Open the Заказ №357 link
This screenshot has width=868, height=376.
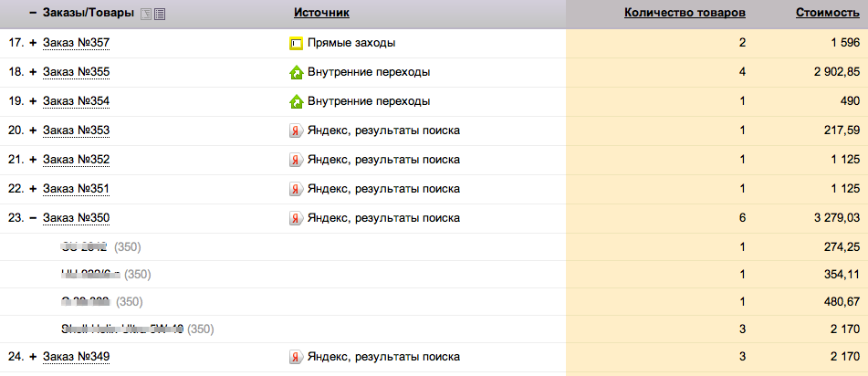click(77, 43)
